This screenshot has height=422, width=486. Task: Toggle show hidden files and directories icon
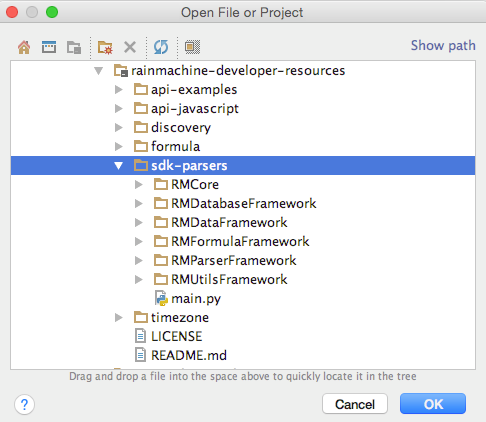[x=192, y=47]
